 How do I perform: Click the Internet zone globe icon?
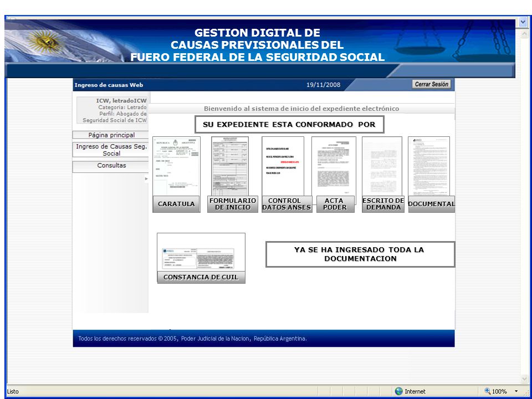point(398,392)
